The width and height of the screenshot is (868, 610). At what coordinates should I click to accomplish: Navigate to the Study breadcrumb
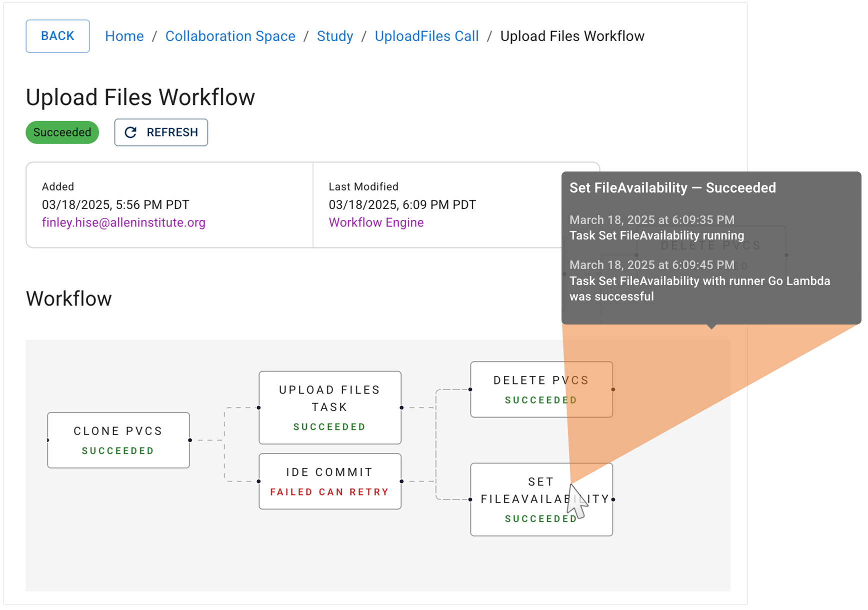[x=334, y=36]
